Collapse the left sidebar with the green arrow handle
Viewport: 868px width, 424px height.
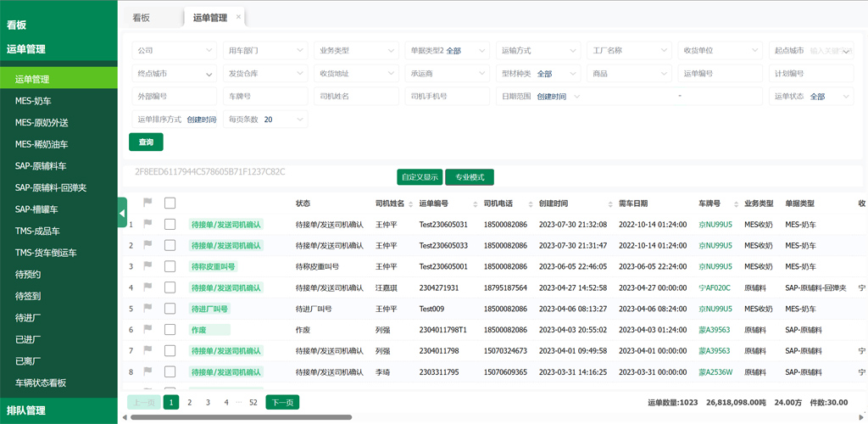[122, 212]
